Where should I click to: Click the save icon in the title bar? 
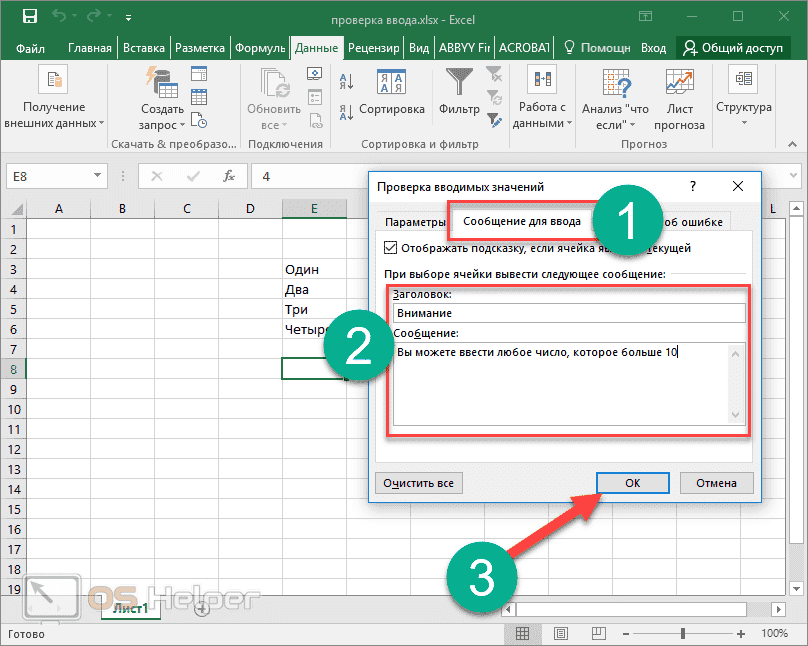(29, 17)
